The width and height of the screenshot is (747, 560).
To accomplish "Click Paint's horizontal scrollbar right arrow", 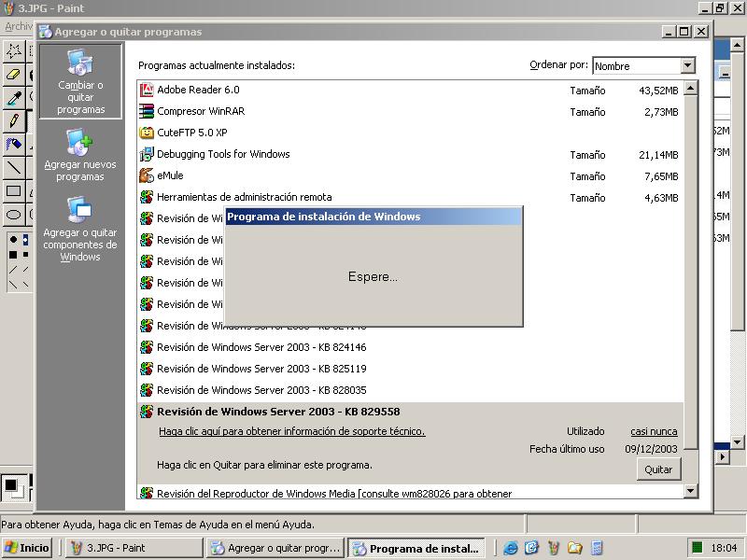I will 723,456.
